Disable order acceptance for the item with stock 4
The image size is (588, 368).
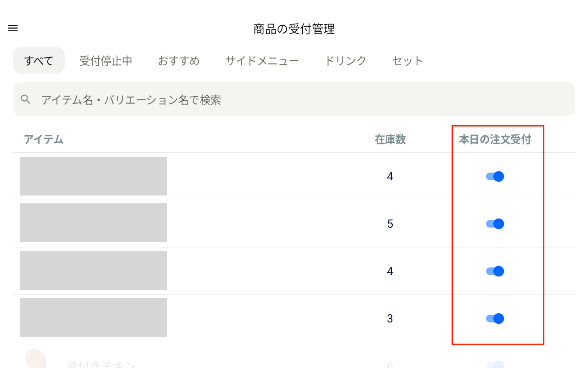[495, 176]
